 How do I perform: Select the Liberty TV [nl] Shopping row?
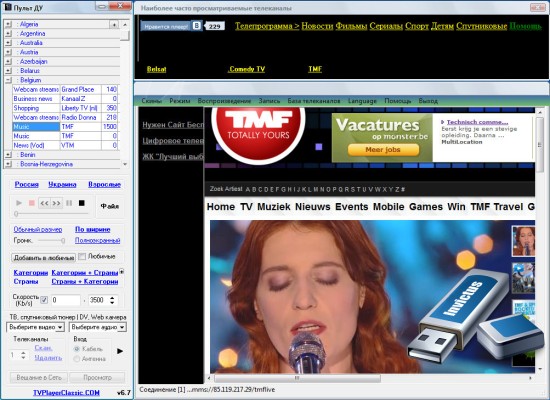tap(65, 108)
